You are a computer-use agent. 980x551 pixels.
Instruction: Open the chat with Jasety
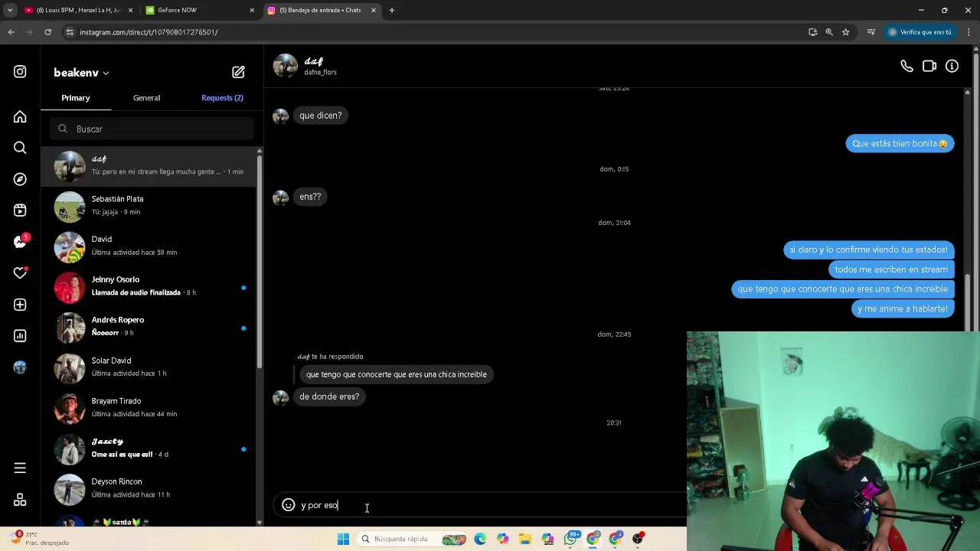coord(148,449)
